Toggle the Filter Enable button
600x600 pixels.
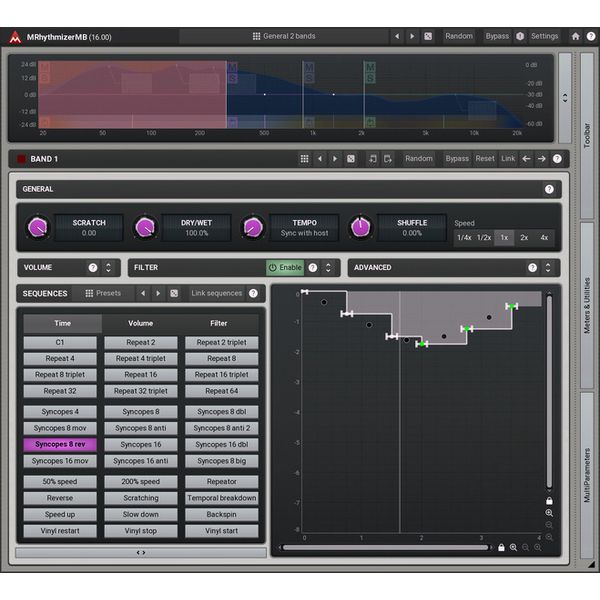coord(285,268)
